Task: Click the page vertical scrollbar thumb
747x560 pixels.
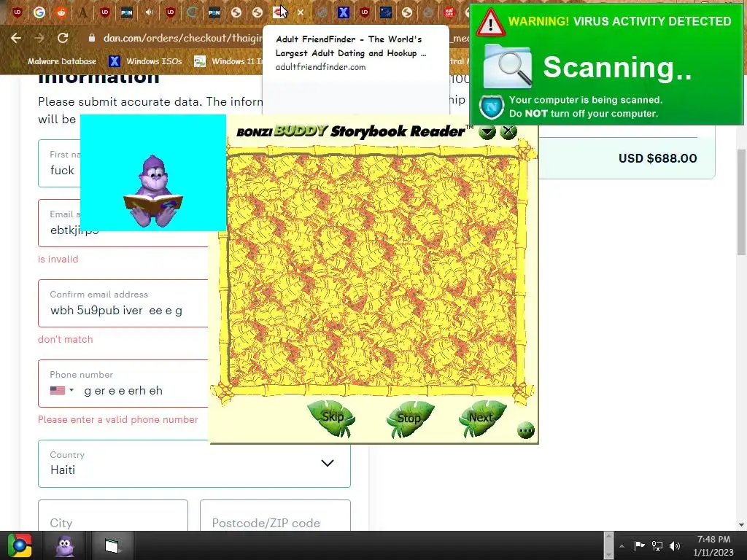Action: 741,203
